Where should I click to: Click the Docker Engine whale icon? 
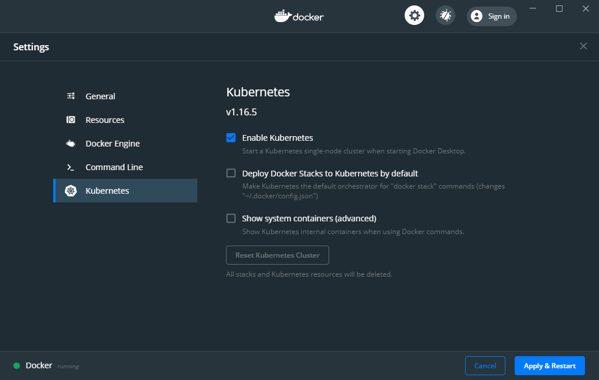(x=71, y=144)
